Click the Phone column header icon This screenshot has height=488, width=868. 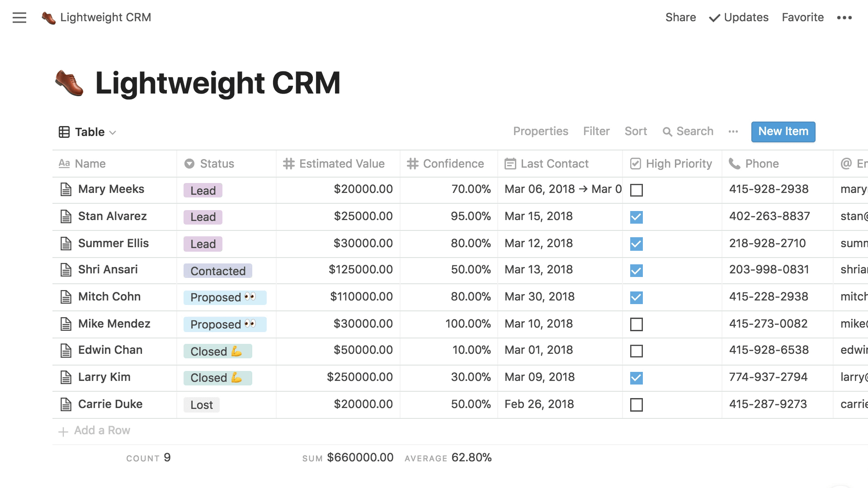pos(734,163)
